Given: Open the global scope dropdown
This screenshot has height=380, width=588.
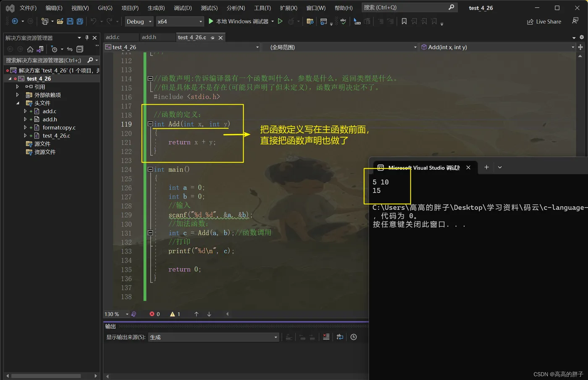Looking at the screenshot, I should [x=340, y=47].
